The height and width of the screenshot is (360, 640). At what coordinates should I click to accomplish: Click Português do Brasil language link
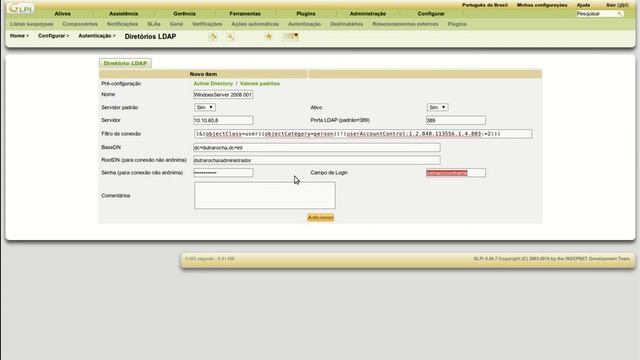tap(485, 5)
